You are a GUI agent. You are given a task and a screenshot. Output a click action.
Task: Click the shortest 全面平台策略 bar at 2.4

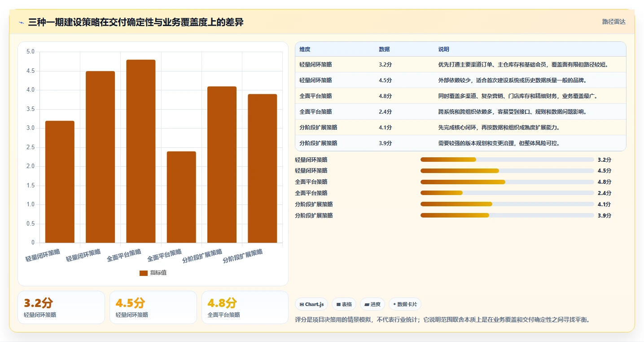point(181,197)
